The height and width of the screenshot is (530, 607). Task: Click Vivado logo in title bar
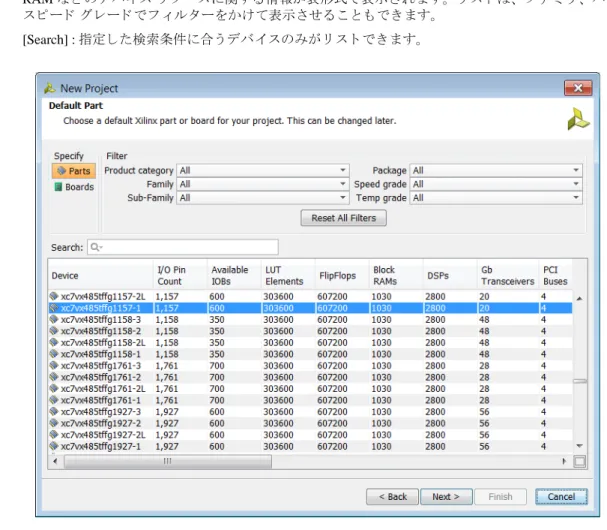tap(50, 88)
